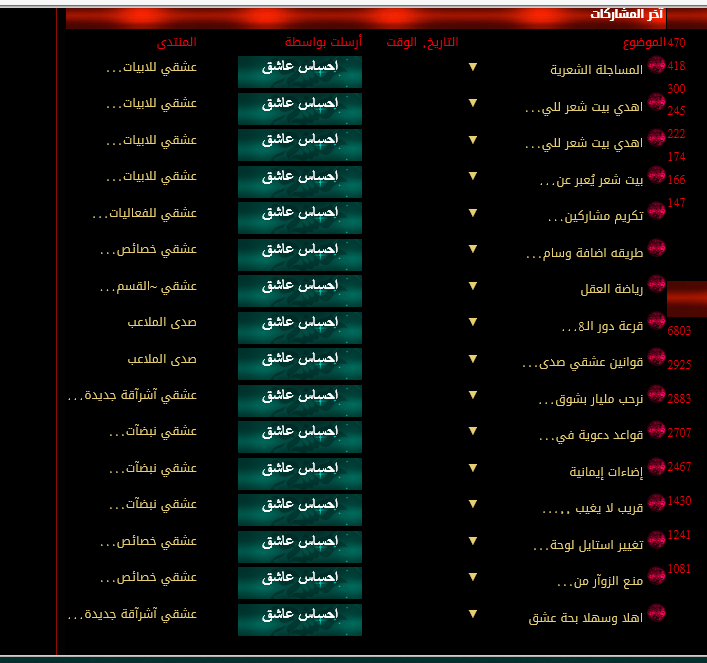Click the yellow arrow in the اهلا وسهلا بحة عشق row
707x663 pixels.
point(473,614)
